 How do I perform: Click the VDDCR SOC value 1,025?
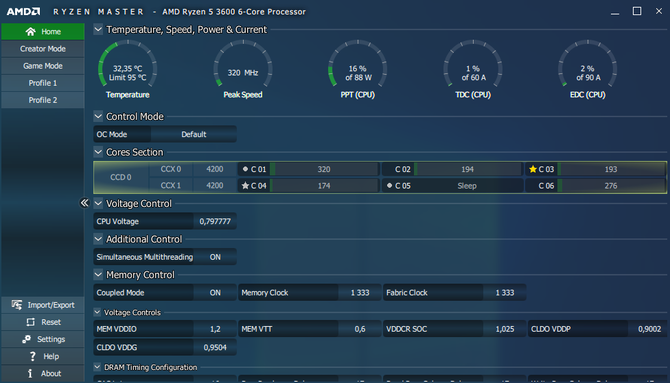(505, 329)
